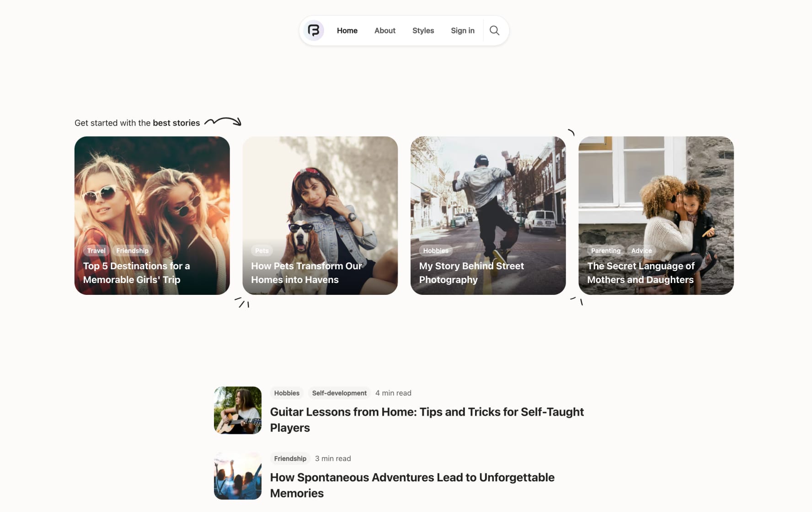Open 'How Spontaneous Adventures Lead to Unforgettable Memories'

[412, 485]
